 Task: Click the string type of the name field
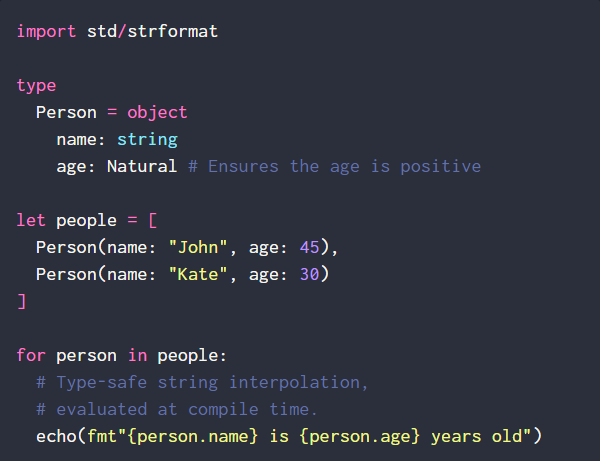tap(147, 139)
